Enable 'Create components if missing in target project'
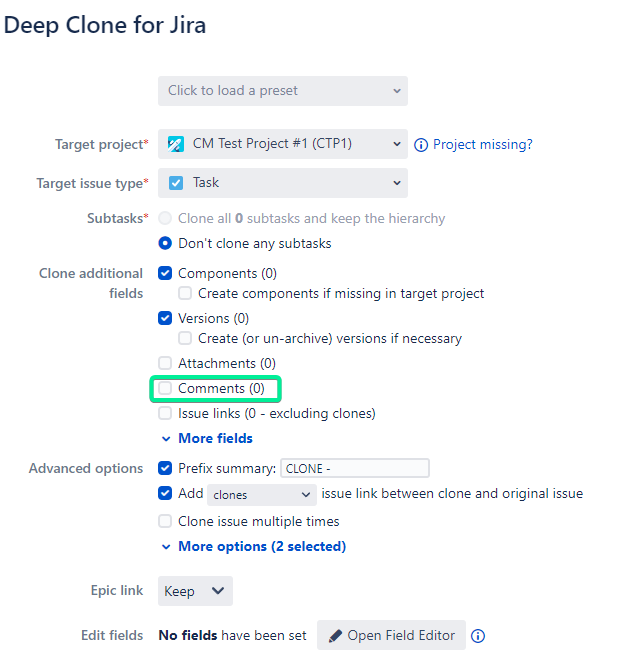Viewport: 639px width, 670px height. pos(185,293)
